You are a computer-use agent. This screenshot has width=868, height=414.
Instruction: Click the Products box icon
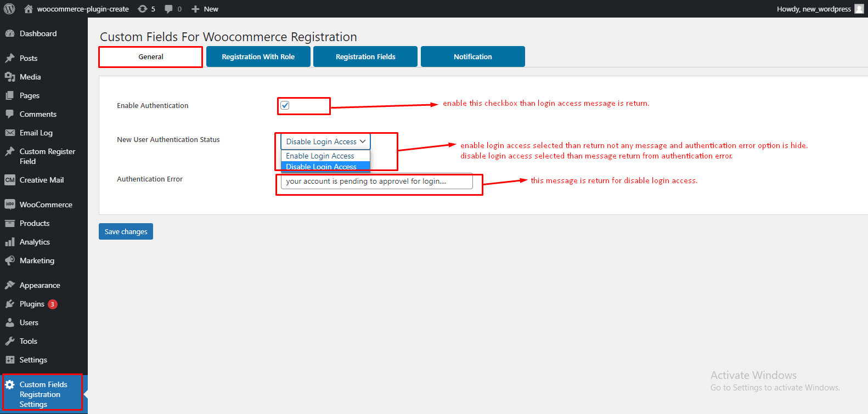(10, 223)
